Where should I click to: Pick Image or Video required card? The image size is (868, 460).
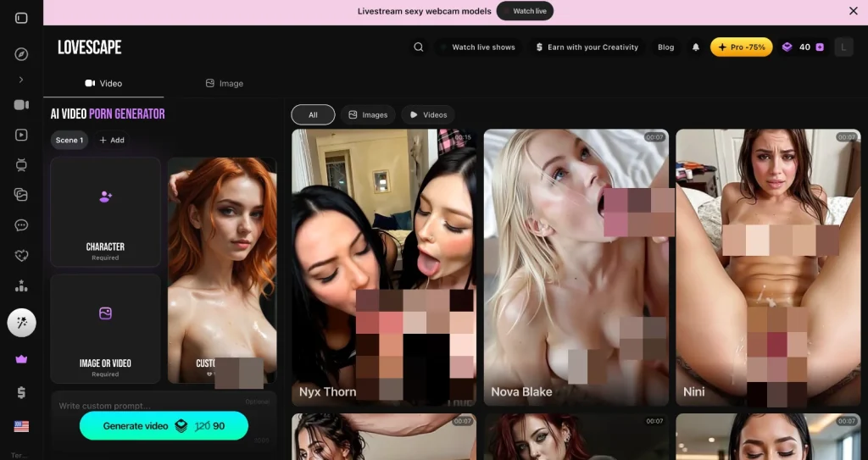(x=105, y=329)
